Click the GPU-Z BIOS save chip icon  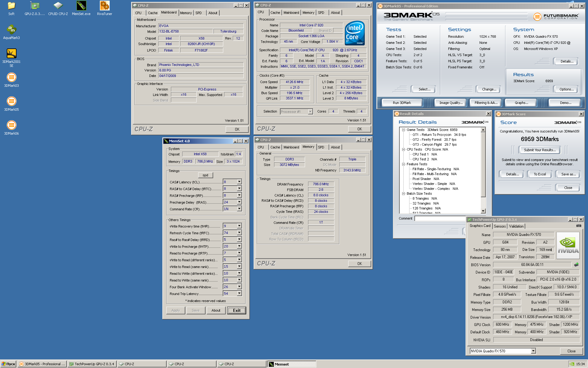(x=576, y=264)
